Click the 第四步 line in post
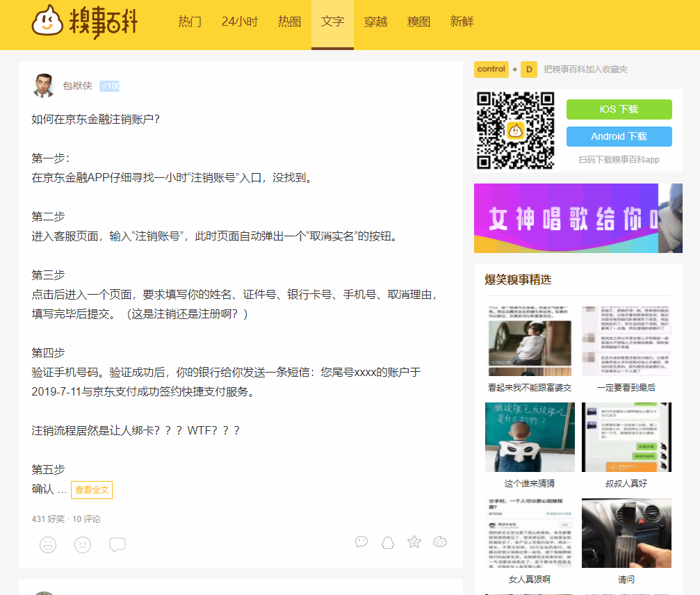This screenshot has width=700, height=595. click(x=48, y=352)
